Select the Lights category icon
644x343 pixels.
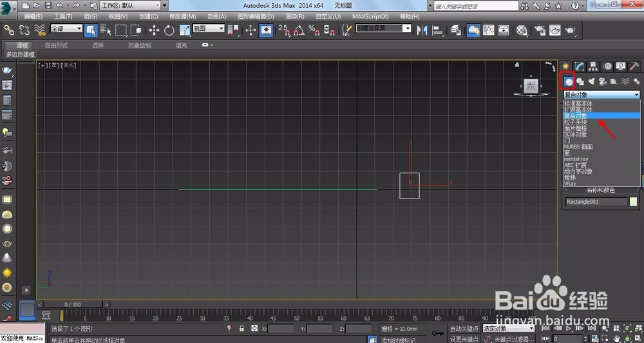click(591, 81)
